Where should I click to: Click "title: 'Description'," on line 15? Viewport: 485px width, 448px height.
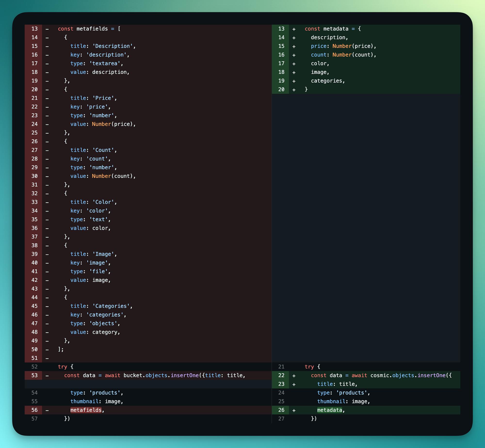(x=103, y=46)
